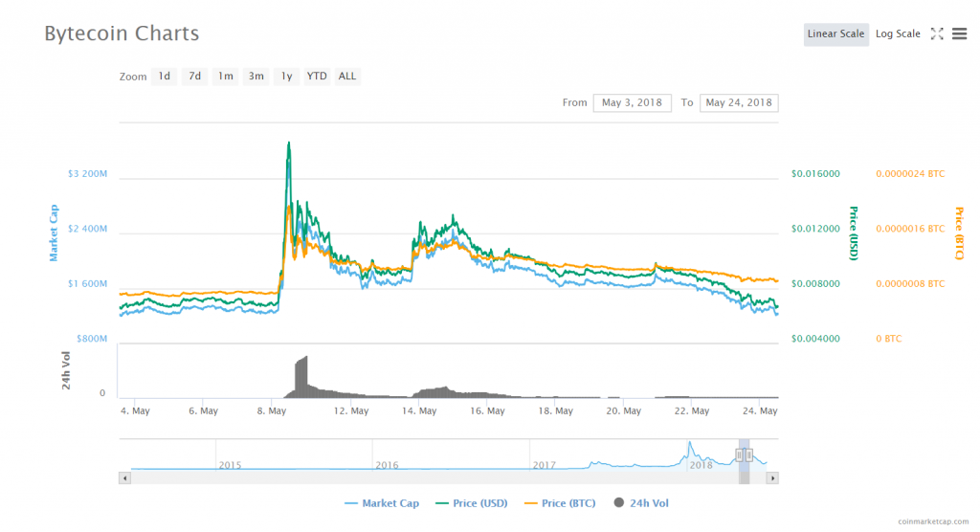
Task: Click the 2015 label in navigator
Action: [230, 465]
